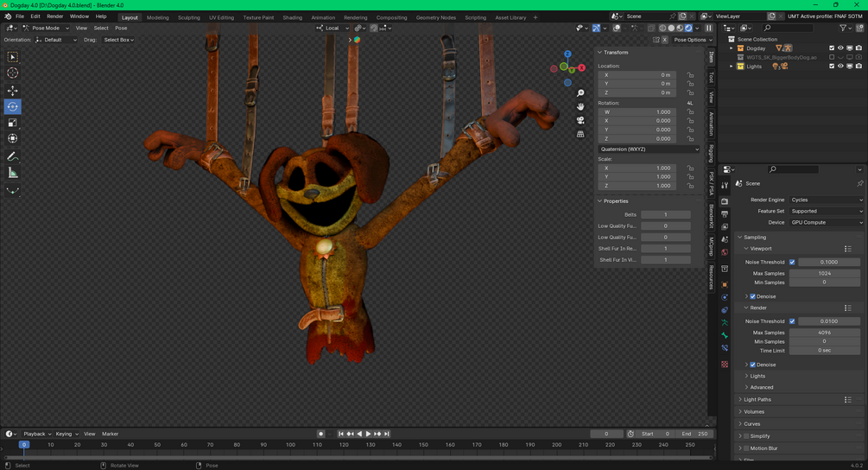Open the Render properties tab icon
The height and width of the screenshot is (470, 868).
725,201
